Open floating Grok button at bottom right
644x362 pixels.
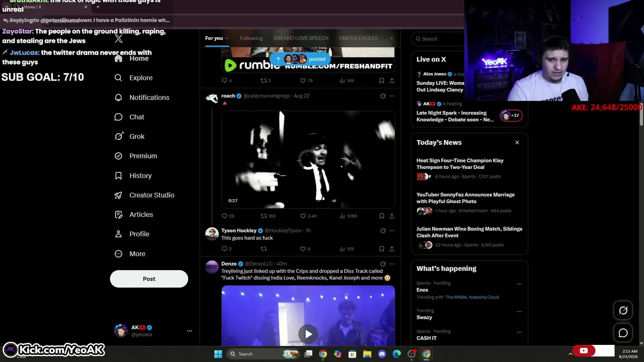click(x=623, y=311)
